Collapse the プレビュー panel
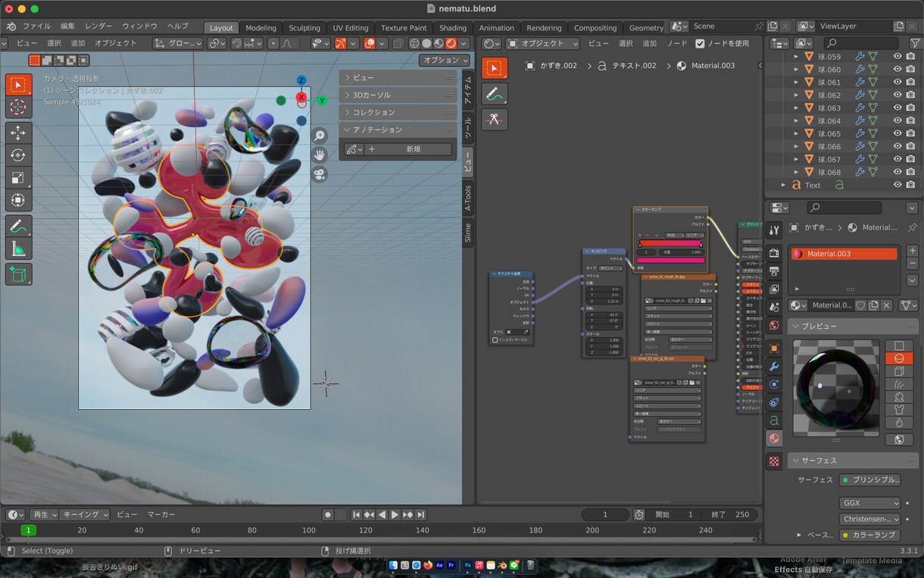Screen dimensions: 924x578 pos(852,326)
